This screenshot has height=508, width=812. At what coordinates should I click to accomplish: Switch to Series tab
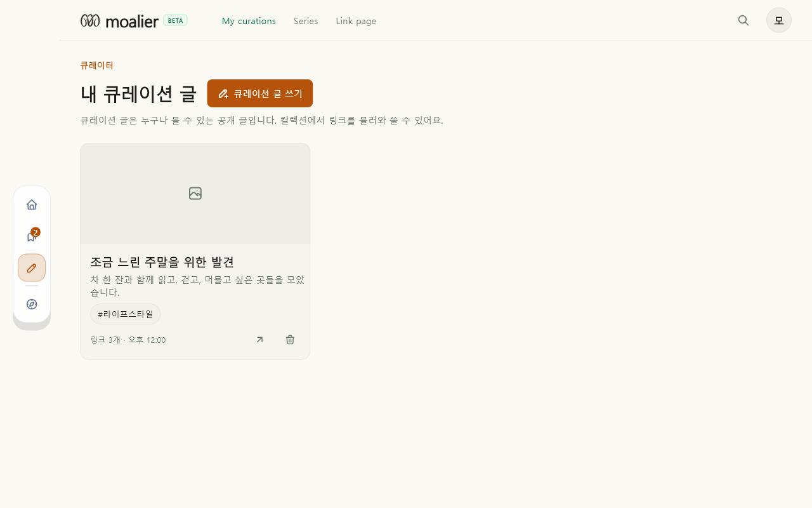(306, 21)
